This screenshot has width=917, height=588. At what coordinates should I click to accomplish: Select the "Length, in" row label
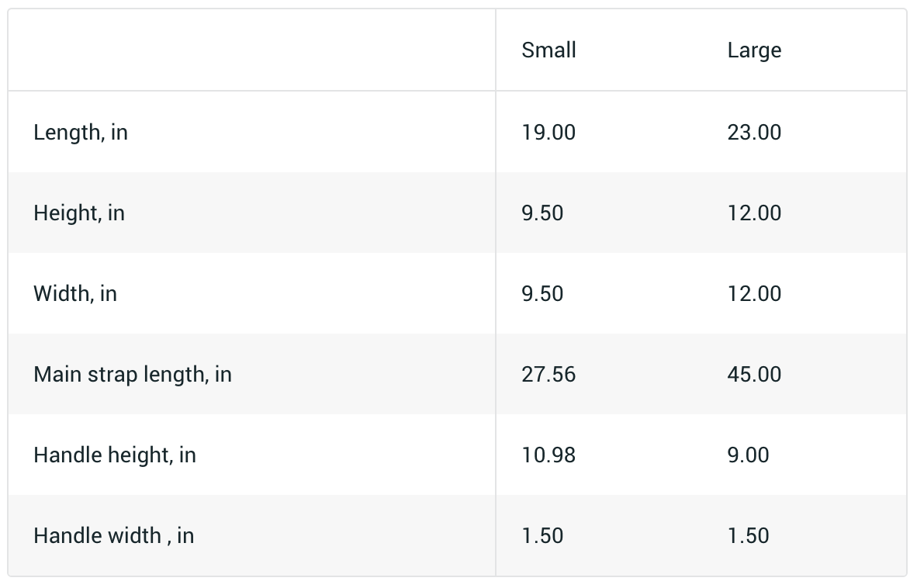tap(81, 133)
